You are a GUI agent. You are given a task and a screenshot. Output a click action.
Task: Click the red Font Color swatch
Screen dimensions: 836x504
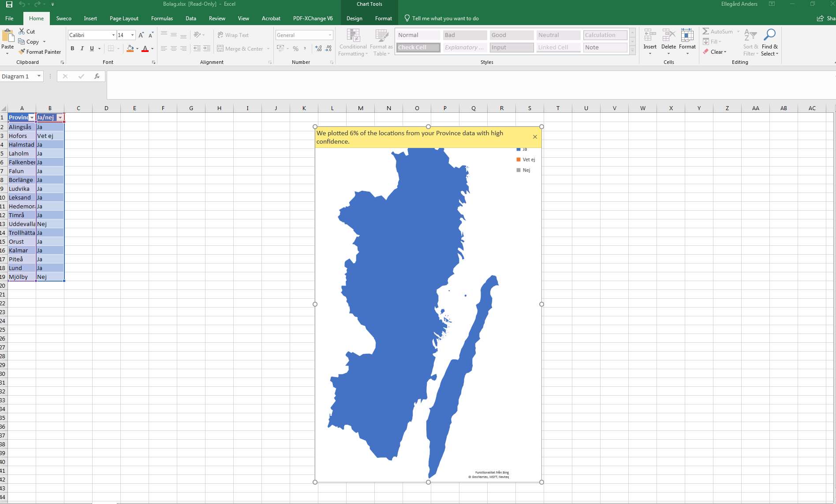145,48
